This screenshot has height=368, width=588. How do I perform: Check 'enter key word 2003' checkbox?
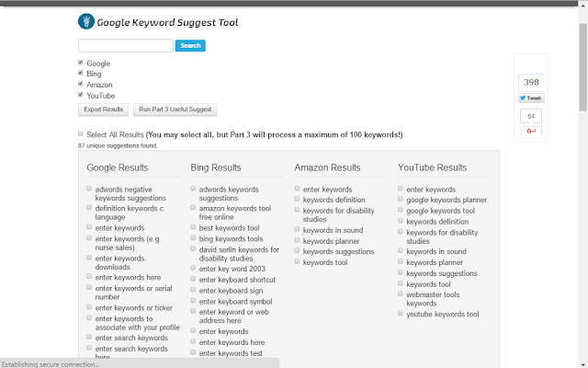(x=193, y=268)
